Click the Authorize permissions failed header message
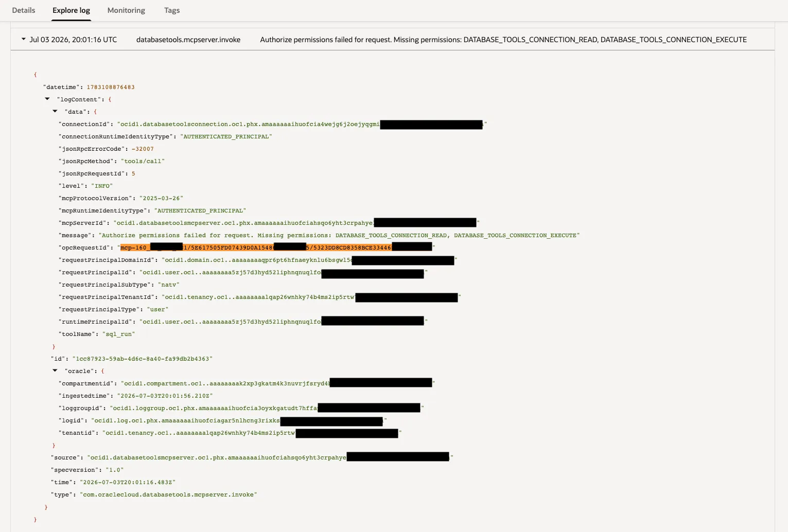Image resolution: width=788 pixels, height=532 pixels. (503, 40)
